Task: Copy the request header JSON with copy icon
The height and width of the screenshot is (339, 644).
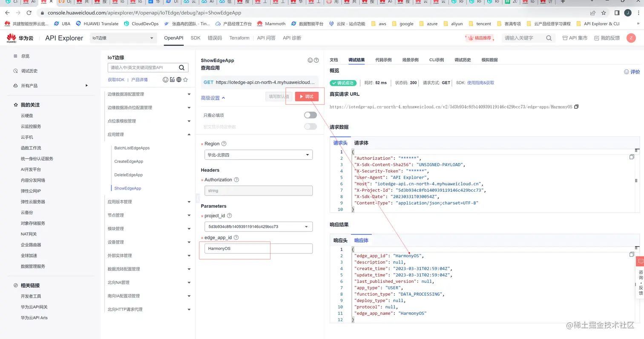Action: point(632,157)
